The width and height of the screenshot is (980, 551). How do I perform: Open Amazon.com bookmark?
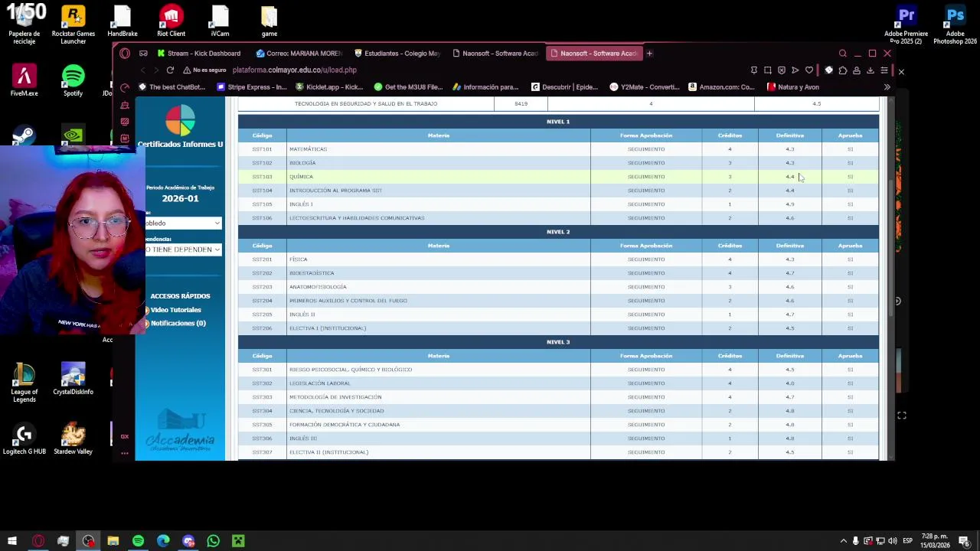pyautogui.click(x=721, y=87)
